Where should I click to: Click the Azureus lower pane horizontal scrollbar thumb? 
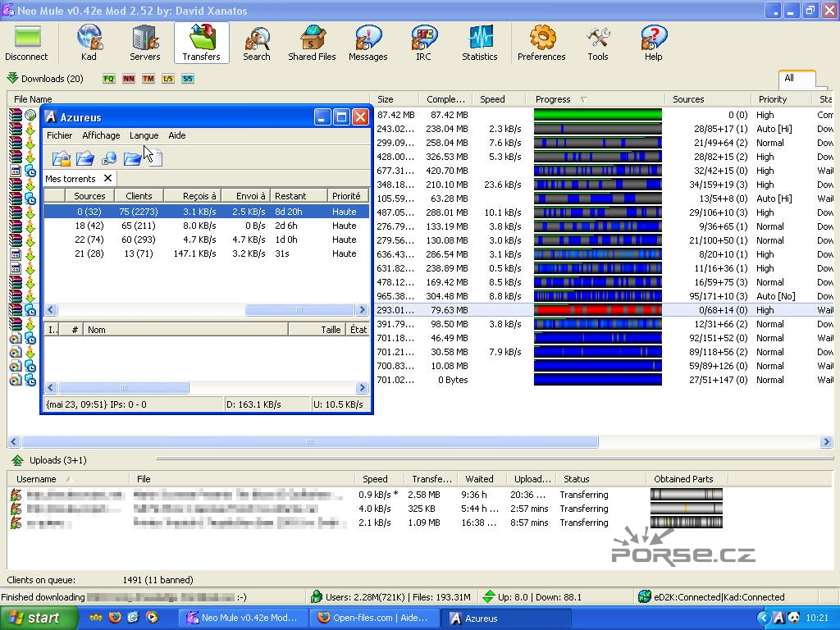click(124, 387)
